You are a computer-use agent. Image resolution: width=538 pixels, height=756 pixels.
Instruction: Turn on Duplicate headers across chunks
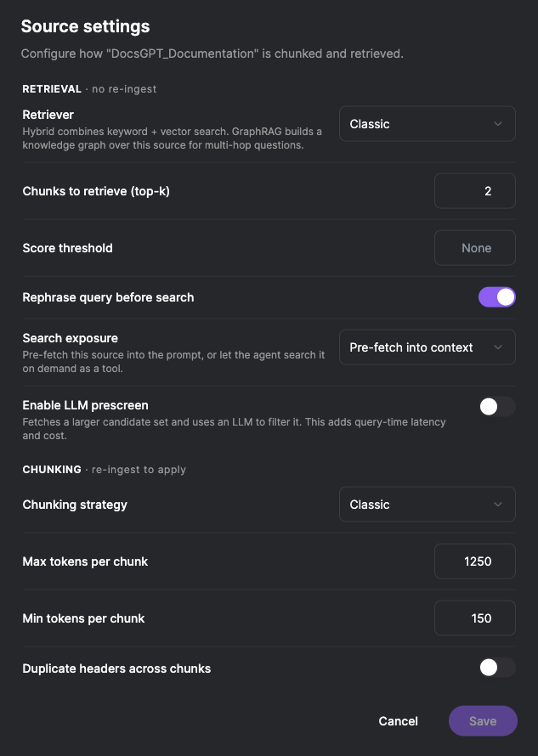tap(497, 668)
